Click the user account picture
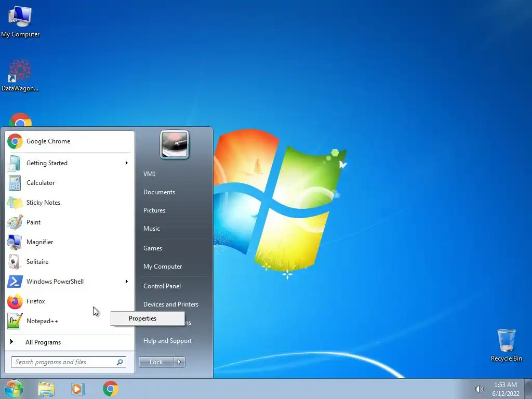 [175, 144]
